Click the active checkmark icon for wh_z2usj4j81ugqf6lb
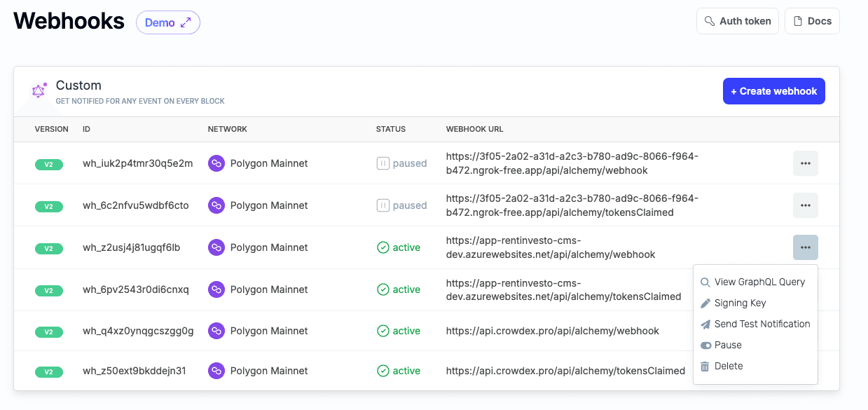 tap(383, 247)
